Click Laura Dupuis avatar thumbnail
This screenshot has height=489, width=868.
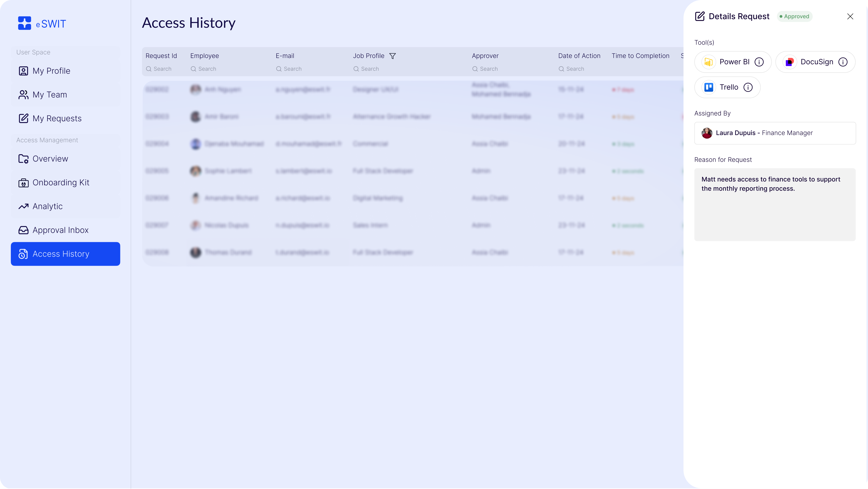tap(707, 133)
